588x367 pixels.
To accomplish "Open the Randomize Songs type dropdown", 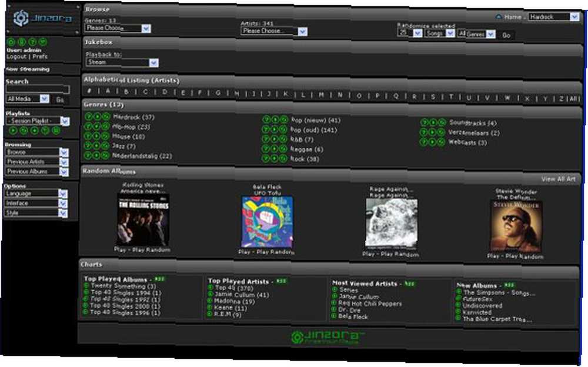I will click(x=439, y=34).
